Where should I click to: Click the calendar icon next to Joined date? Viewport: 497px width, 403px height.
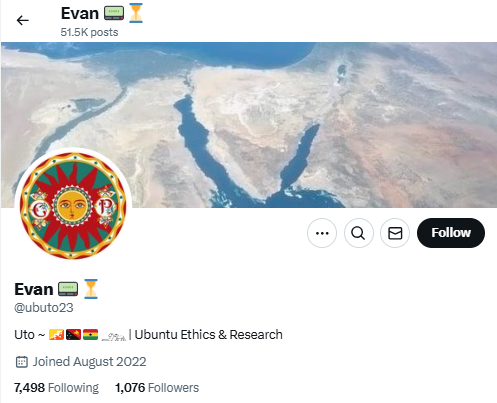(22, 362)
